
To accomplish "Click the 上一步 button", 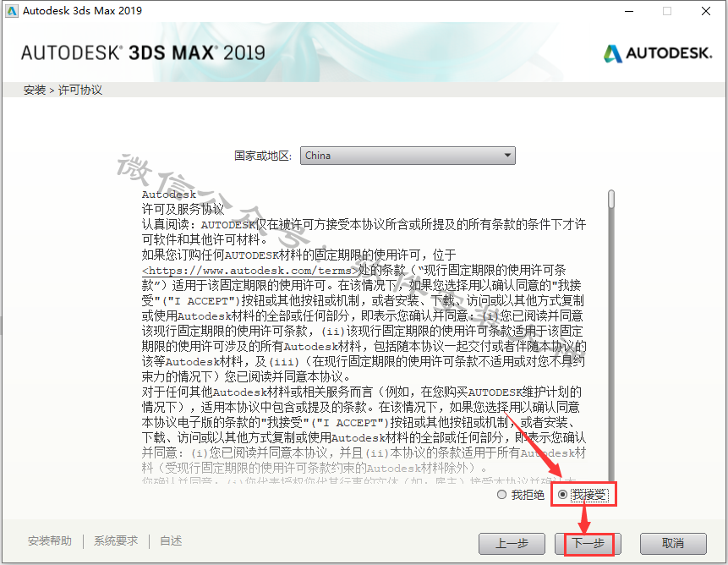I will point(512,544).
